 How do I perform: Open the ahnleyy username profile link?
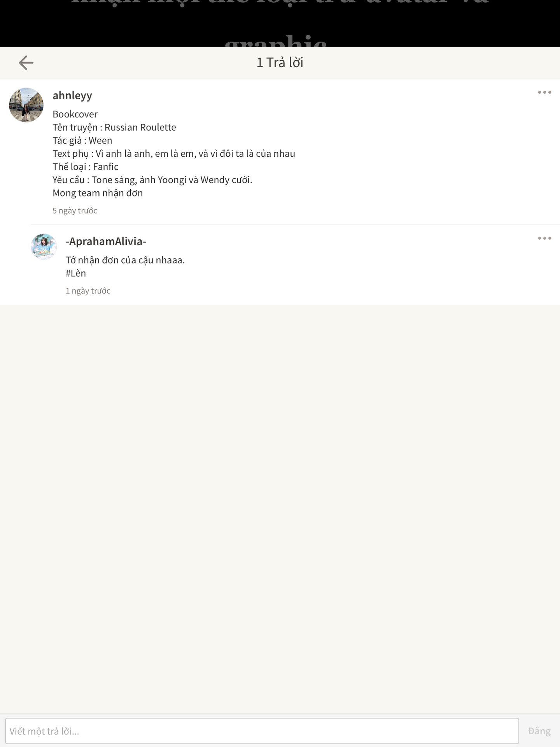tap(72, 96)
